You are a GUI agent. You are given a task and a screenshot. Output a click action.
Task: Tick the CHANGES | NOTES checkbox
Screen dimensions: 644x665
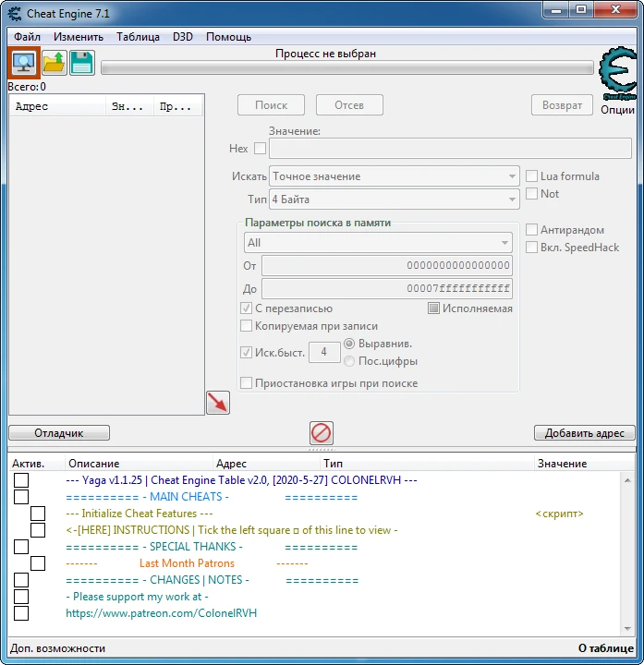click(x=21, y=580)
